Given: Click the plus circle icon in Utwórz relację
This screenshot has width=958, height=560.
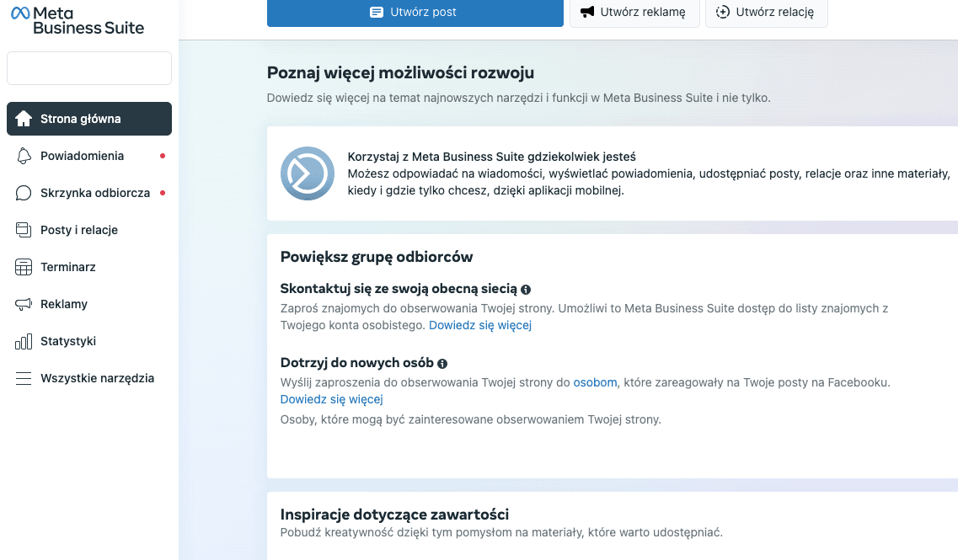Looking at the screenshot, I should (x=723, y=12).
